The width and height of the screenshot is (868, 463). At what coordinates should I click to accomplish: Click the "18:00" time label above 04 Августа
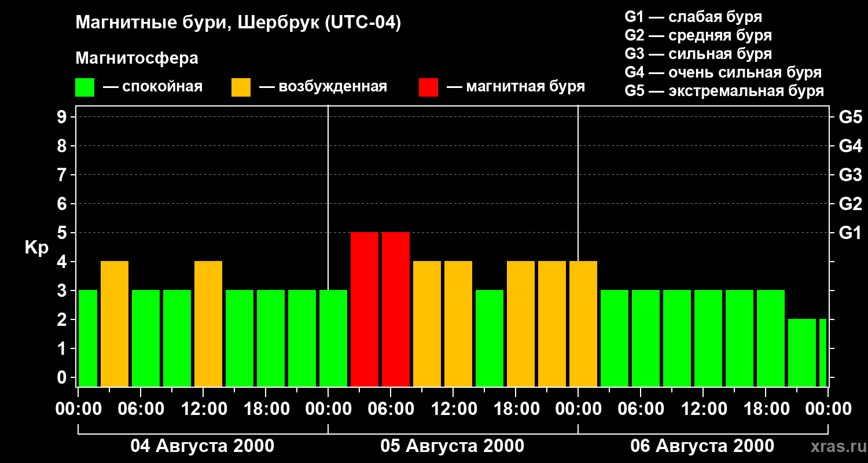pyautogui.click(x=266, y=409)
